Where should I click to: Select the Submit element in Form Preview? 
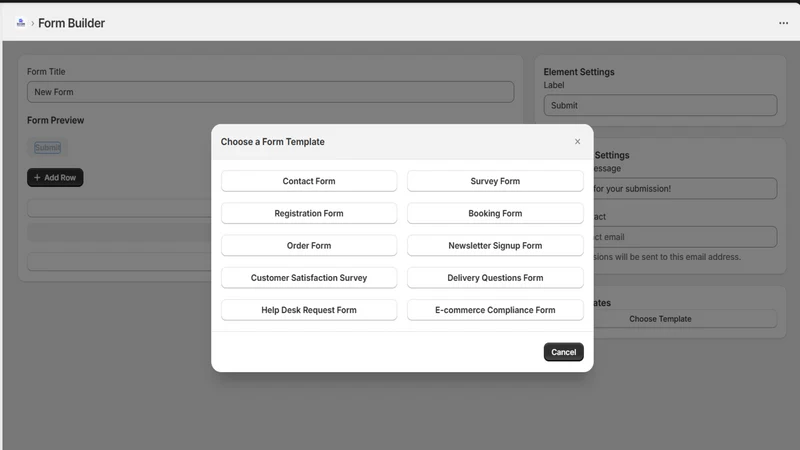pos(47,147)
